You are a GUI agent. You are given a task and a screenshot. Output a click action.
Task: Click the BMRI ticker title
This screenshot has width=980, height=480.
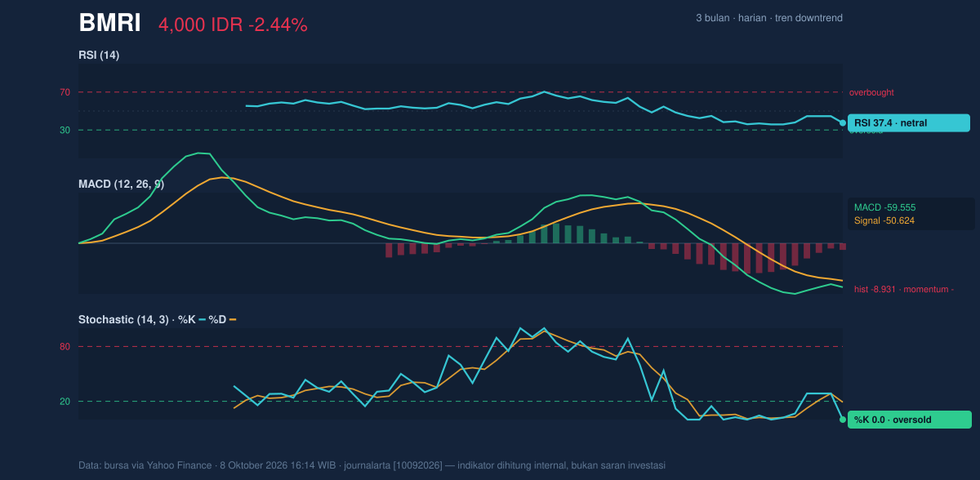pyautogui.click(x=109, y=24)
